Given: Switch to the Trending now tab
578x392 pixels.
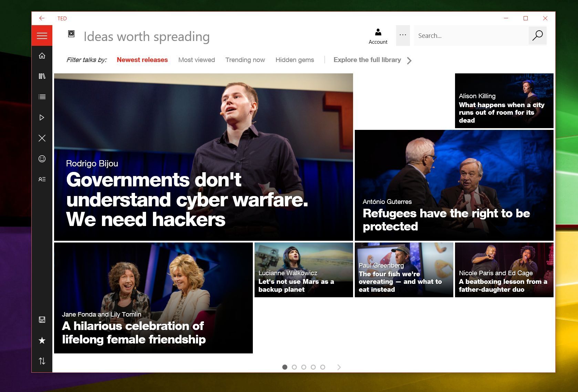Looking at the screenshot, I should click(245, 60).
